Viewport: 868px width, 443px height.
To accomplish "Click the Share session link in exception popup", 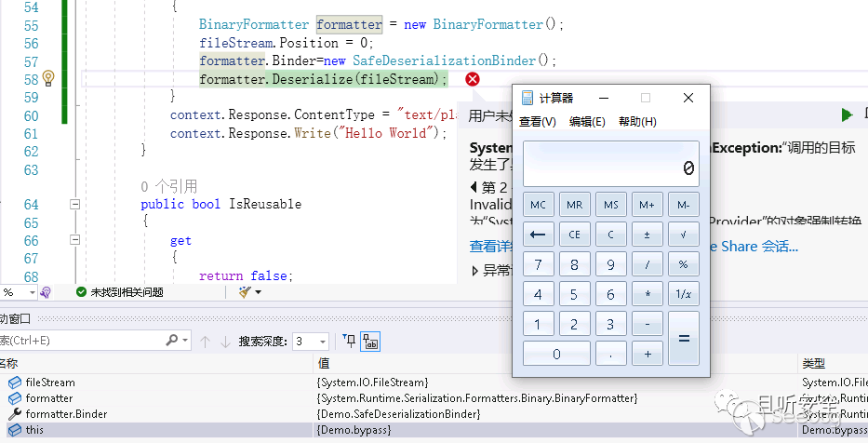I will pos(754,247).
